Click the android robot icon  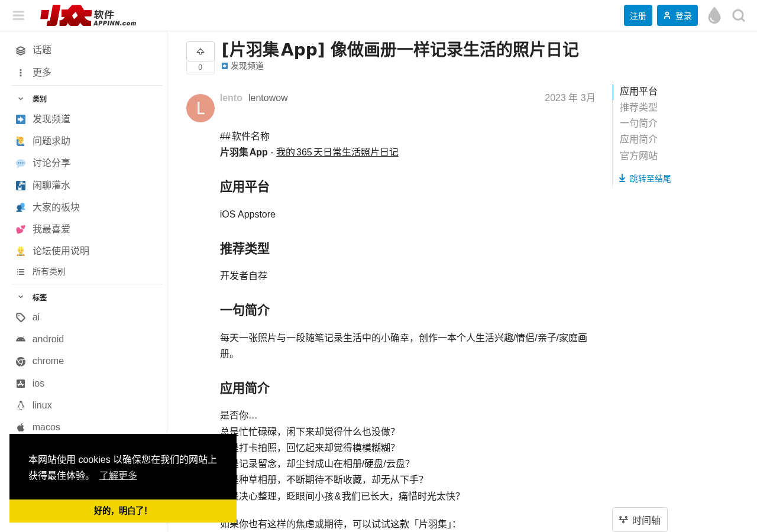point(21,339)
